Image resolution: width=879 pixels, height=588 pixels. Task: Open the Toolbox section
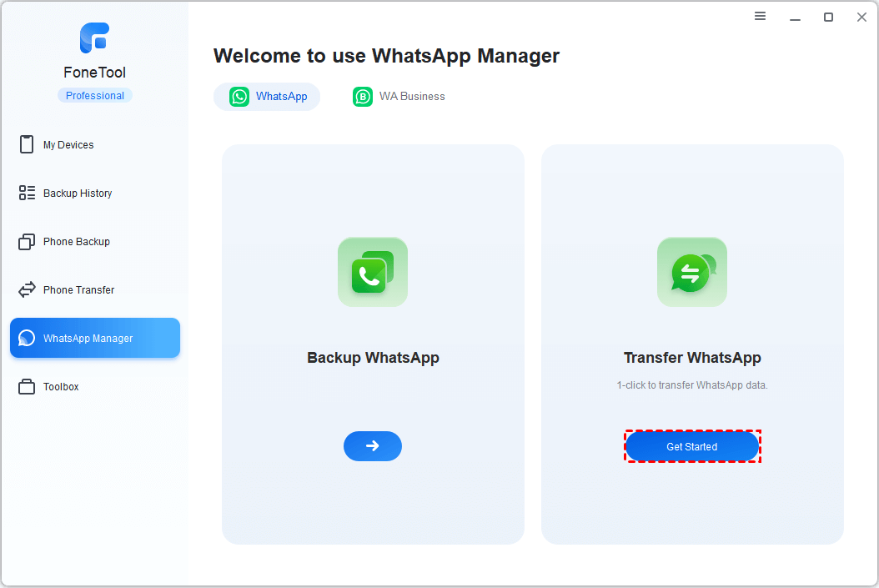point(61,387)
